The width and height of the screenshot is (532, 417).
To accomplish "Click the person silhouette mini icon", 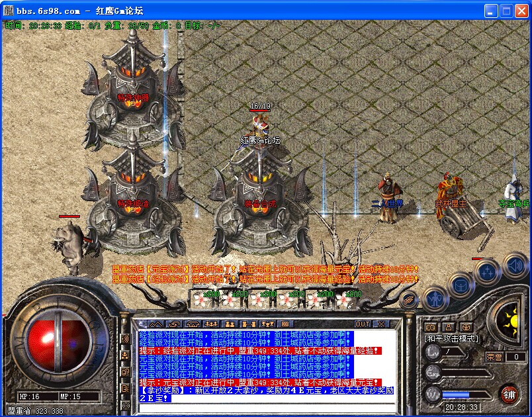I will [x=449, y=328].
